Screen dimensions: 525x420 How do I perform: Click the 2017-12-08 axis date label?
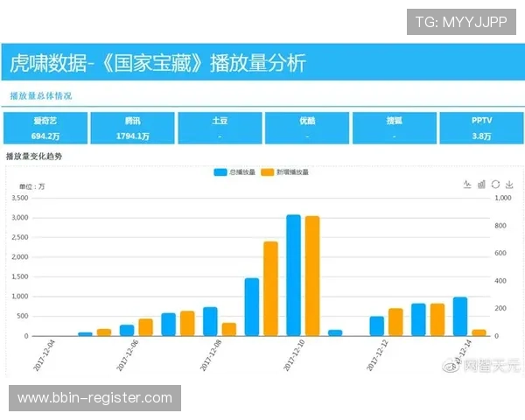(x=211, y=355)
